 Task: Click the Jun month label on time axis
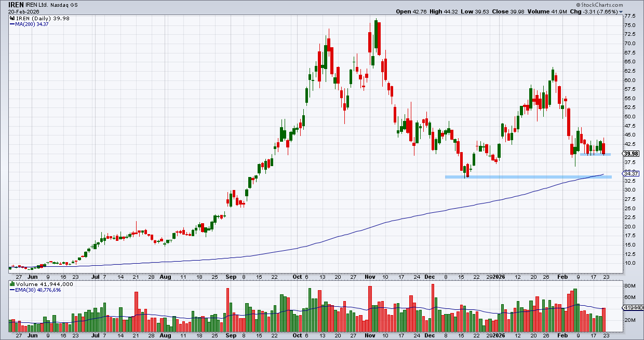tap(33, 277)
